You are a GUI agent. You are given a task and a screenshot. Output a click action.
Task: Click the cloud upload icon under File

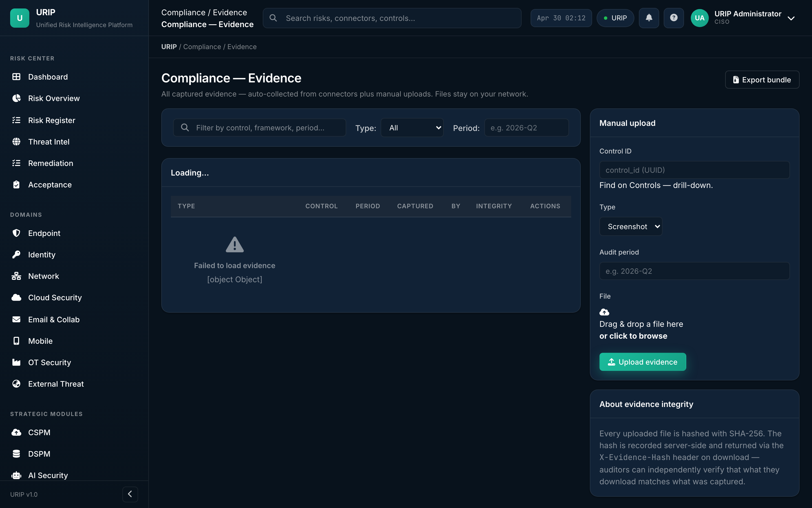pos(604,312)
